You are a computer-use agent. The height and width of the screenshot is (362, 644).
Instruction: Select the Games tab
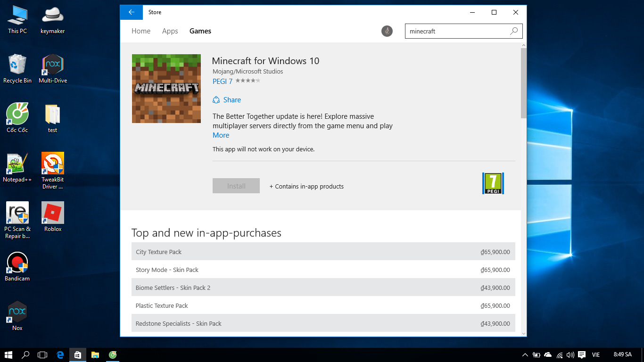click(200, 31)
